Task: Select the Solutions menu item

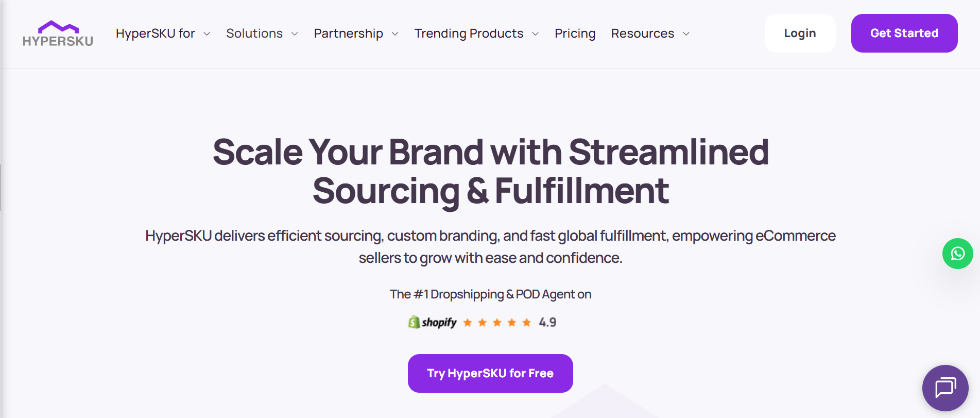Action: [x=254, y=34]
